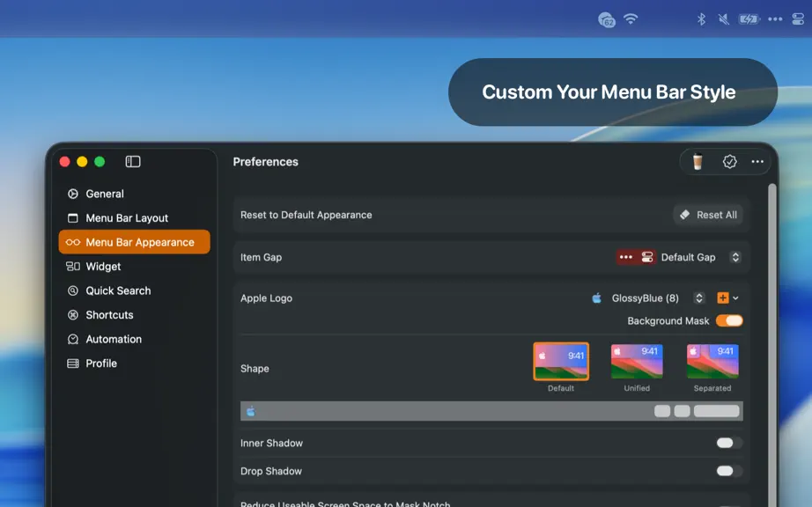The height and width of the screenshot is (507, 812).
Task: Open Control Center icon in menu bar
Action: point(798,19)
